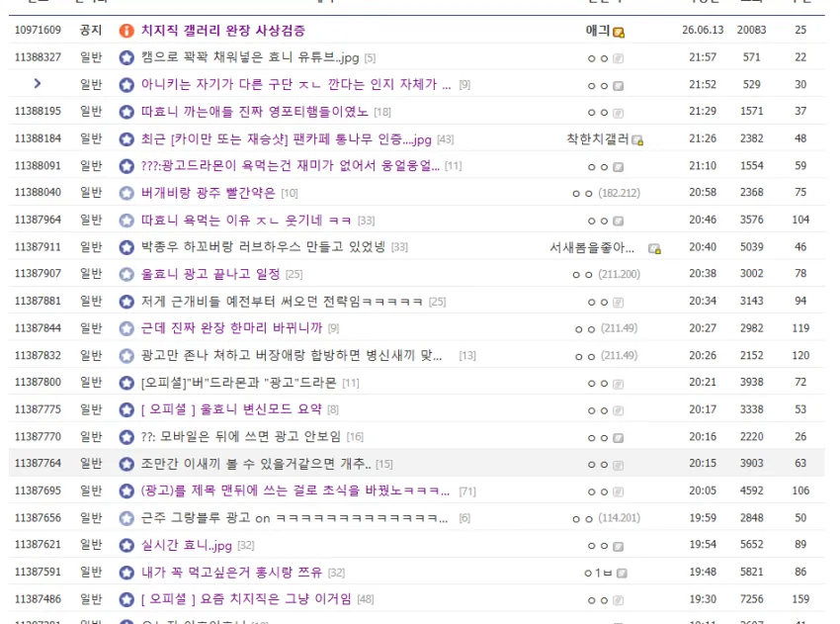Click the view count 7256
The width and height of the screenshot is (840, 624).
tap(752, 599)
